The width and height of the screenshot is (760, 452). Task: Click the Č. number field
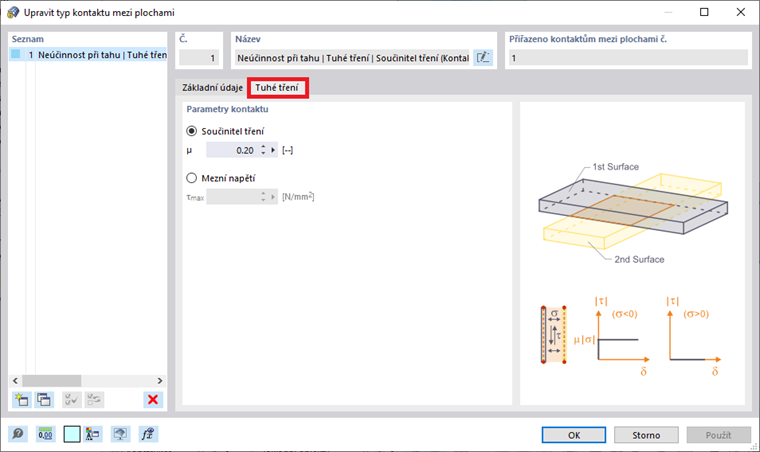point(199,58)
